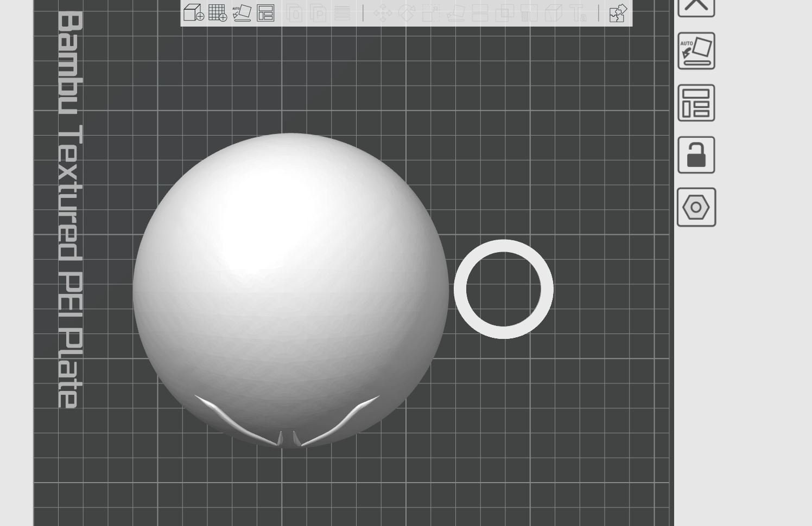Collapse the panel using the chevron arrow
The width and height of the screenshot is (812, 526).
696,5
